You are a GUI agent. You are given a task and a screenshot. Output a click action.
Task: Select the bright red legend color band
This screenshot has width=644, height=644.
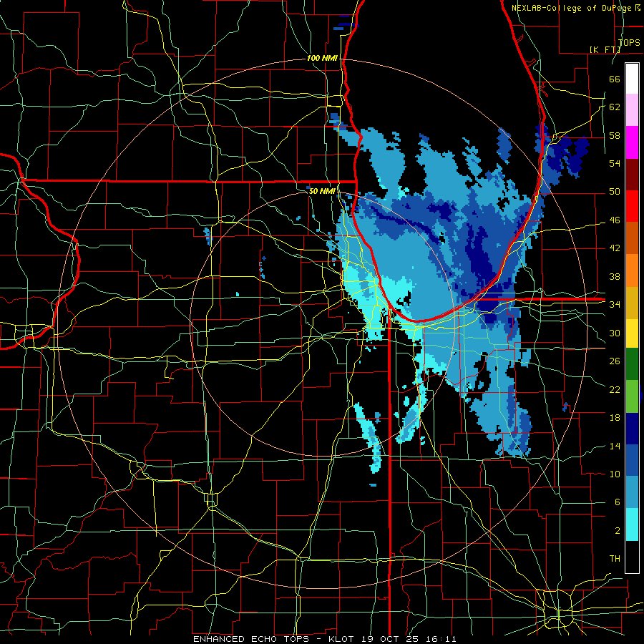pos(632,206)
